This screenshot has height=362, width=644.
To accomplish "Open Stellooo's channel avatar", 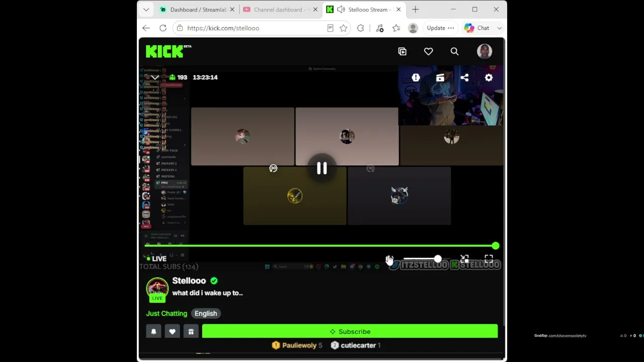I will point(157,288).
